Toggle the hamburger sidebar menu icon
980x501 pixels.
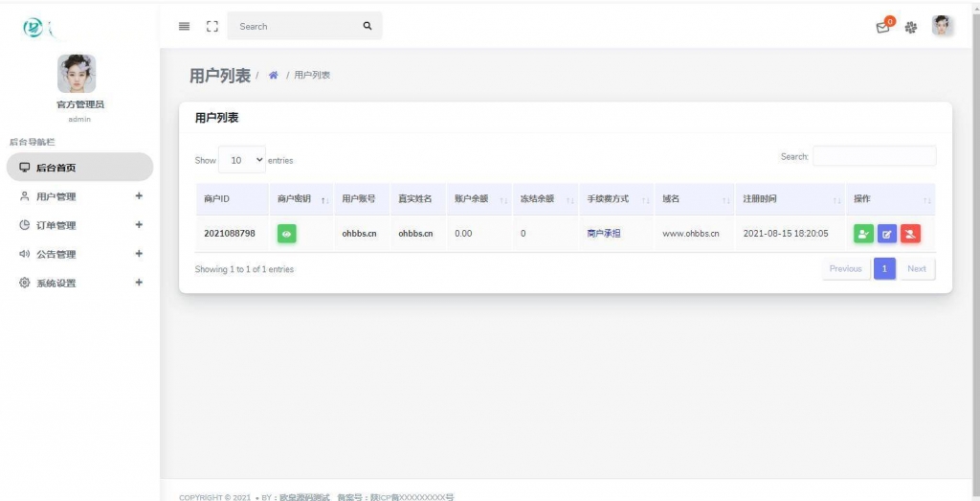185,27
